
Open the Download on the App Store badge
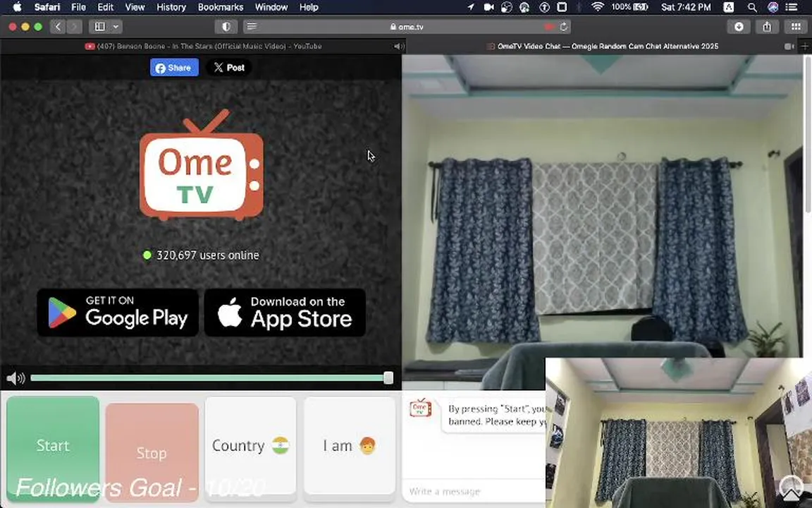coord(285,313)
